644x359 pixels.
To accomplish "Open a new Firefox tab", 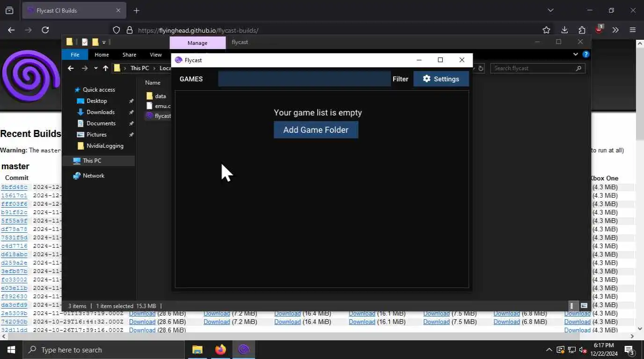I will 136,10.
